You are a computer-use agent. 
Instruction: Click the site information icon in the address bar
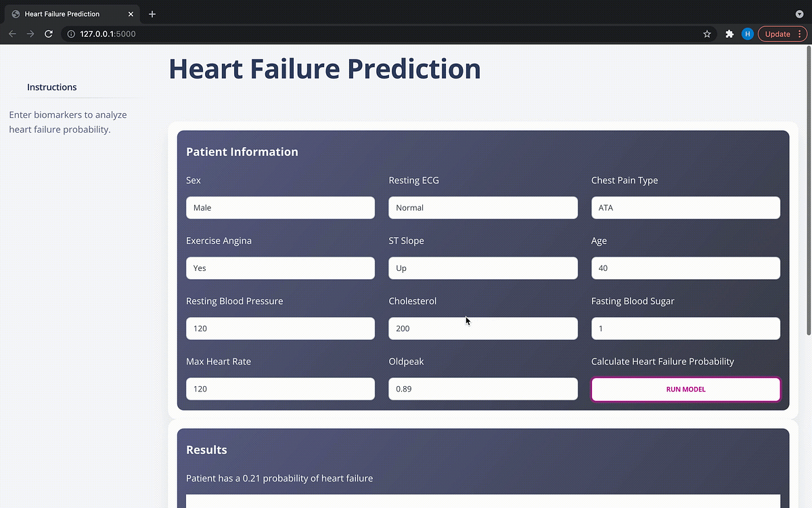(x=71, y=33)
